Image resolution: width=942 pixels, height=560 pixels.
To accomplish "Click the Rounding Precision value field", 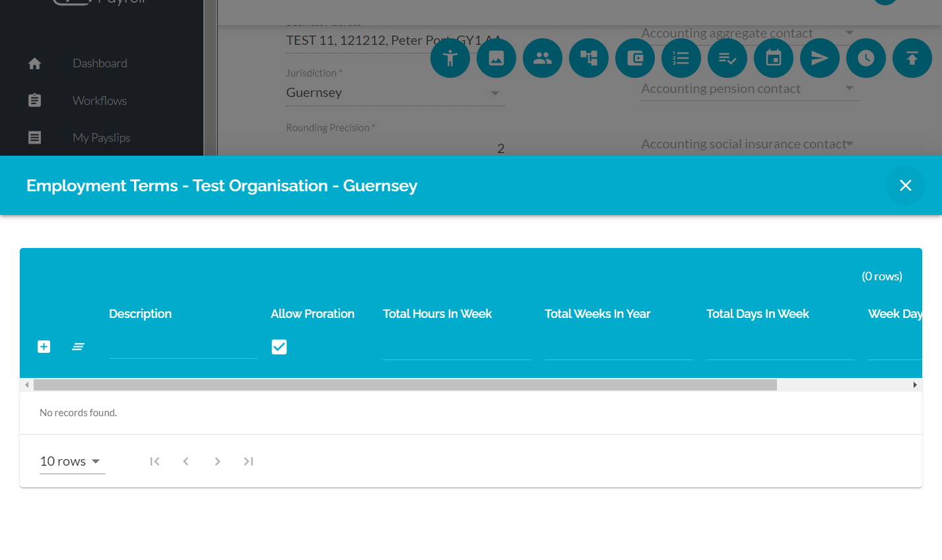I will [395, 148].
